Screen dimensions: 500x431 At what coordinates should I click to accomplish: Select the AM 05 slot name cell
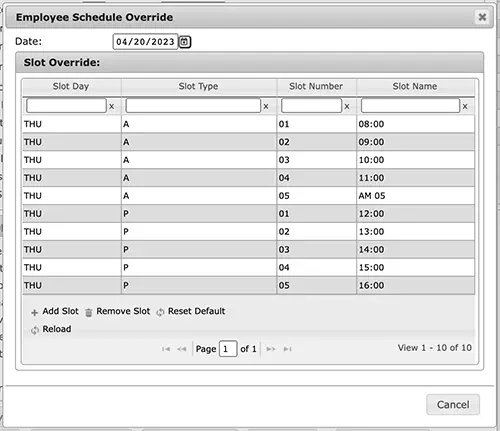tap(415, 196)
